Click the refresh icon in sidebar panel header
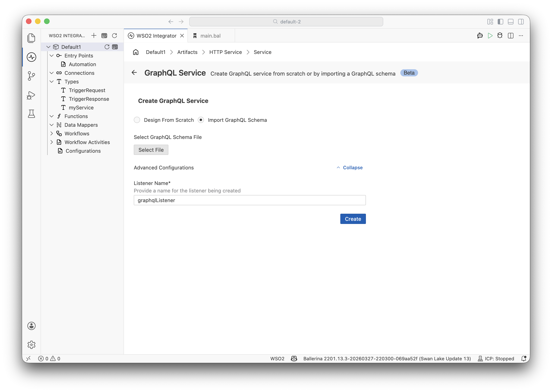Viewport: 552px width, 392px height. point(115,36)
